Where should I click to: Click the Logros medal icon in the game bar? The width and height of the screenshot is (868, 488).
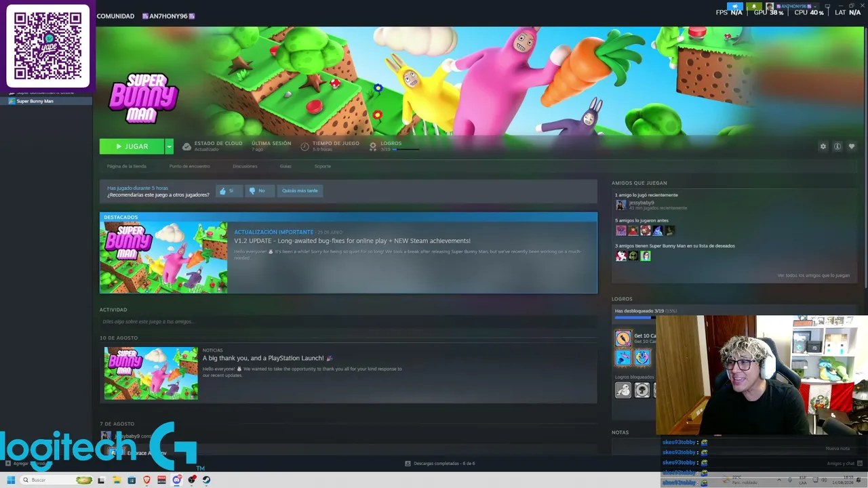373,146
